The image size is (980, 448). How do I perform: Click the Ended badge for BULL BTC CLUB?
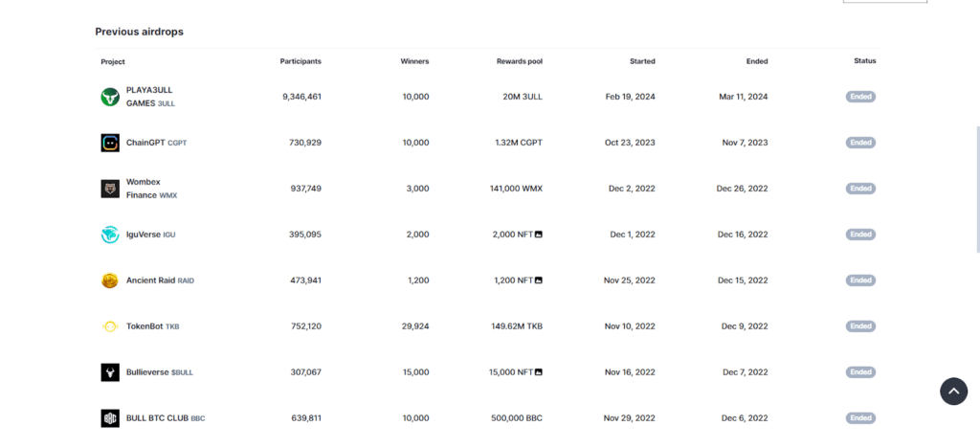tap(860, 418)
